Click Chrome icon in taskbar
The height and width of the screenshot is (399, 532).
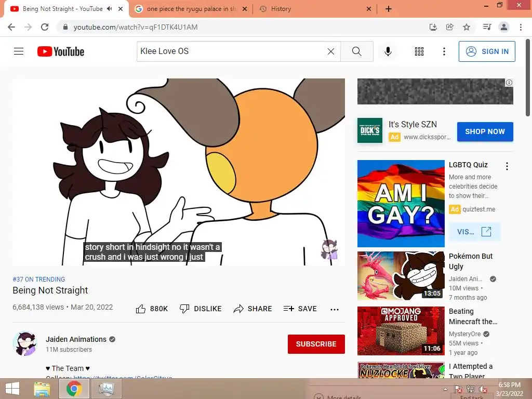74,389
